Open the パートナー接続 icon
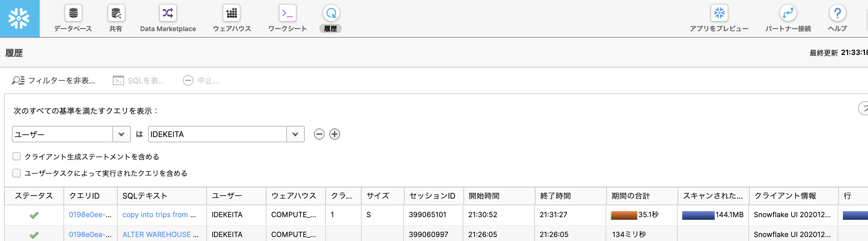 [x=788, y=13]
